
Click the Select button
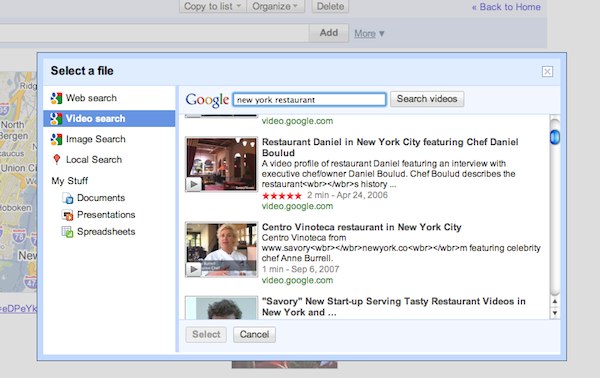[206, 334]
